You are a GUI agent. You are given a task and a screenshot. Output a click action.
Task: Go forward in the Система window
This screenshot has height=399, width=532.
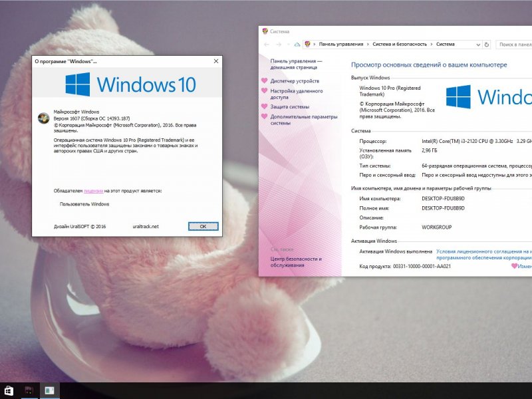click(x=279, y=45)
